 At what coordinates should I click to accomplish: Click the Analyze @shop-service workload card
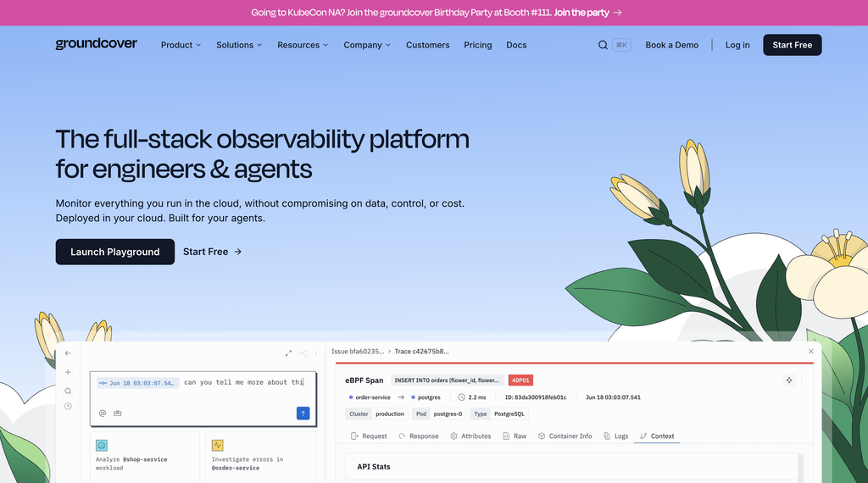click(x=145, y=457)
